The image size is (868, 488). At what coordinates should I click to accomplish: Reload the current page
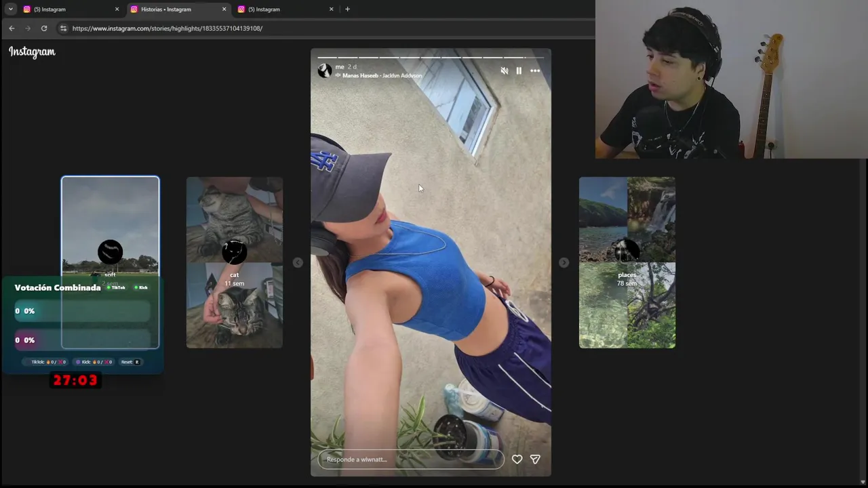pos(44,28)
